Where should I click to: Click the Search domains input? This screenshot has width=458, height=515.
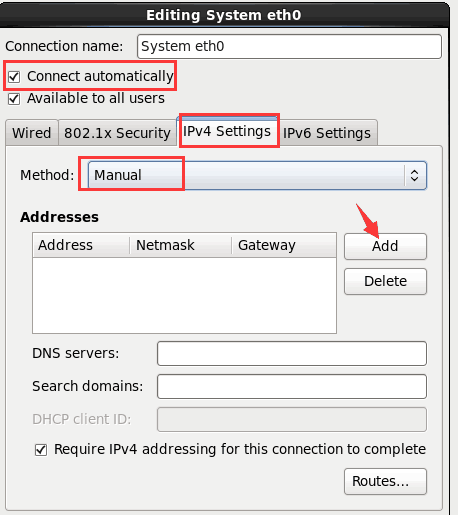[x=292, y=386]
